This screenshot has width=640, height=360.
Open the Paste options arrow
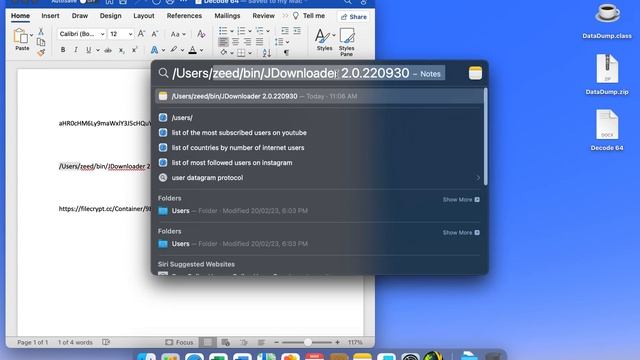click(31, 36)
